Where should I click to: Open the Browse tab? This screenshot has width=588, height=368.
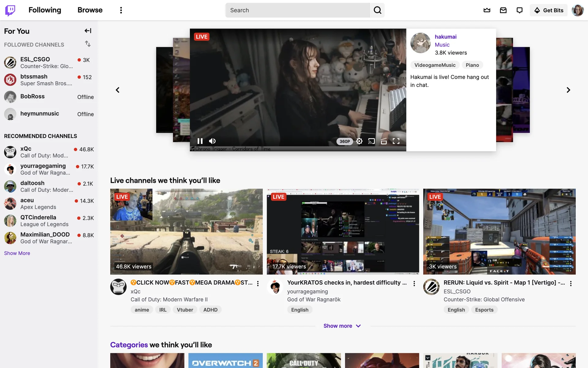90,10
